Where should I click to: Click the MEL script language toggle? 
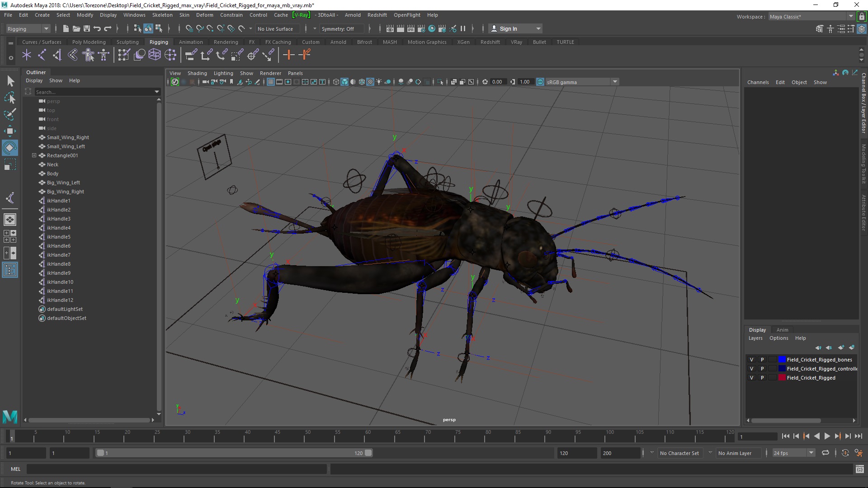coord(16,469)
